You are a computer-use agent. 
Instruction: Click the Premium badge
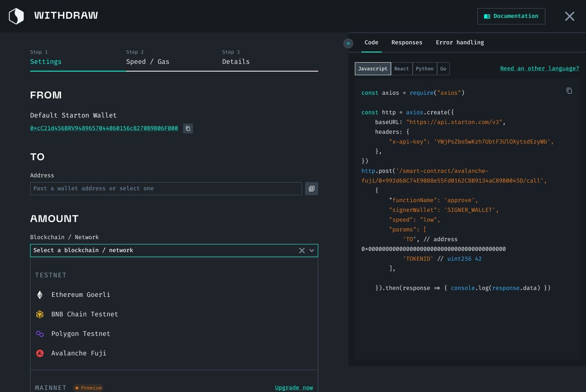88,388
